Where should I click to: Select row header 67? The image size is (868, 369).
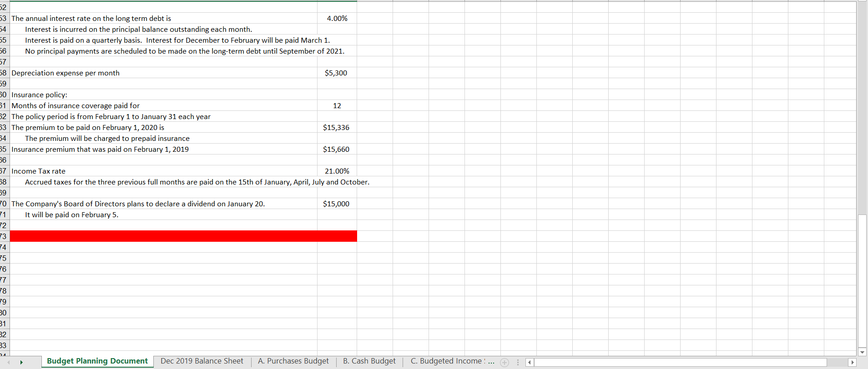[4, 171]
